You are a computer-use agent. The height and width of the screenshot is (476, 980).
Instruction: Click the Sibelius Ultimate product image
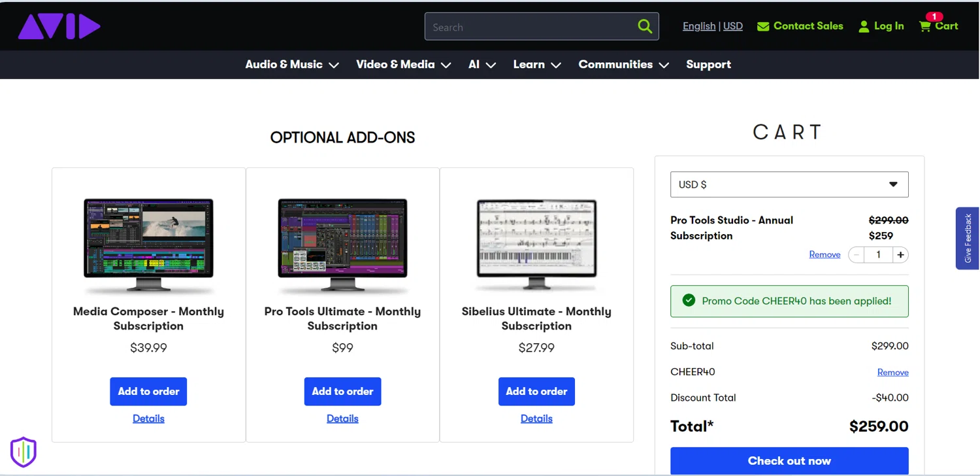point(536,245)
